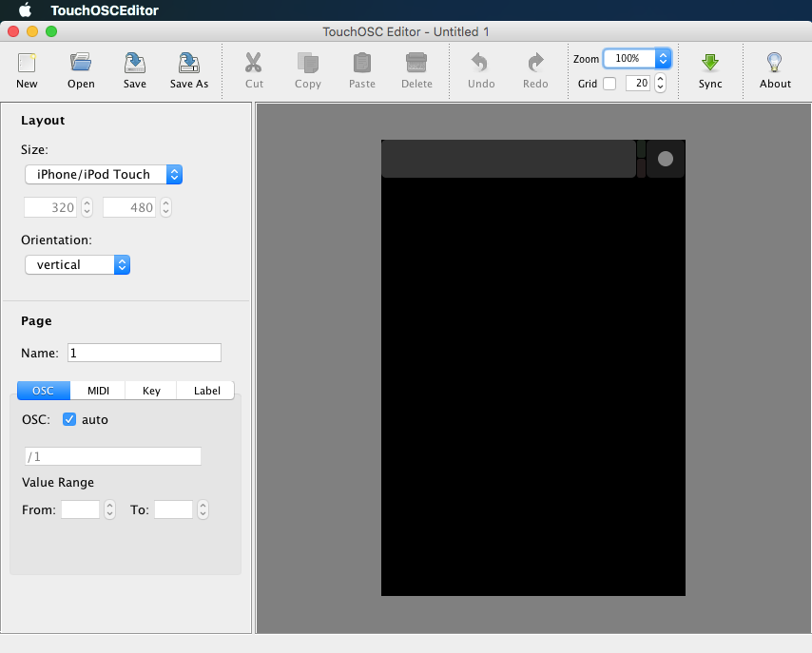Viewport: 812px width, 653px height.
Task: Uncheck the OSC auto checkbox
Action: (69, 419)
